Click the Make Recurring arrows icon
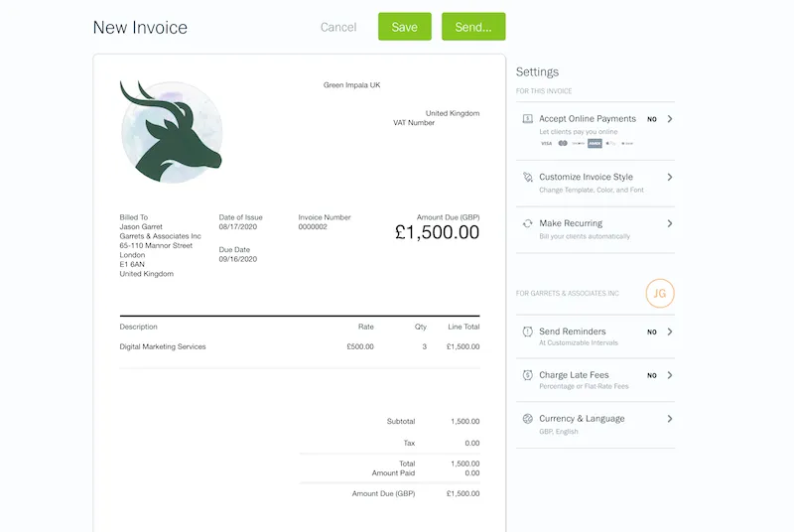 (x=528, y=224)
